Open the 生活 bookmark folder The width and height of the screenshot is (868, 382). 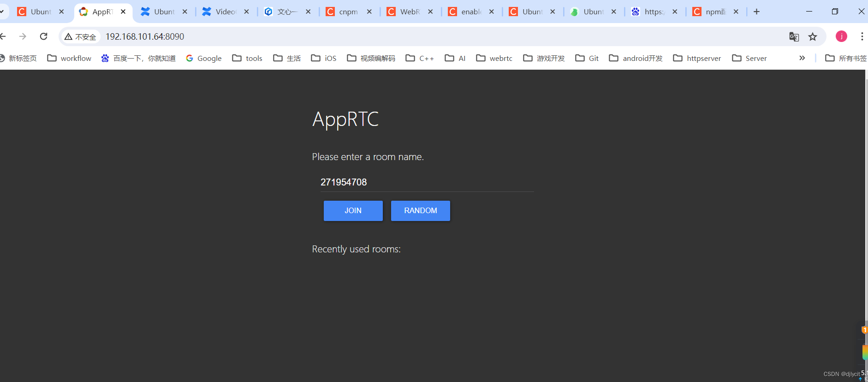tap(287, 58)
